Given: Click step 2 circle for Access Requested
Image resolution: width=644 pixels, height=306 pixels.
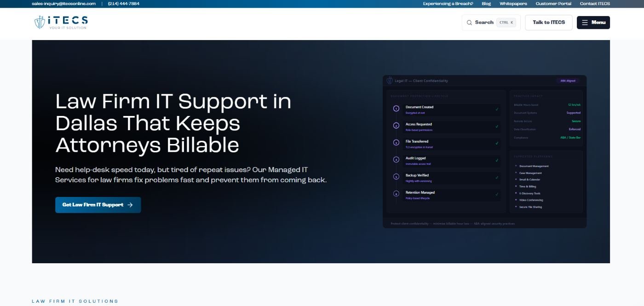Looking at the screenshot, I should click(x=396, y=126).
